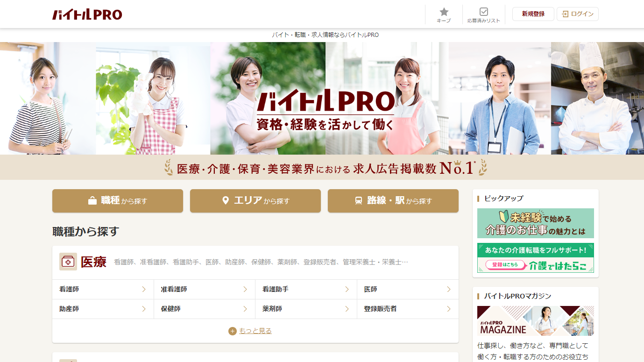The height and width of the screenshot is (362, 644).
Task: Click the 保健師 entry
Action: (x=205, y=309)
